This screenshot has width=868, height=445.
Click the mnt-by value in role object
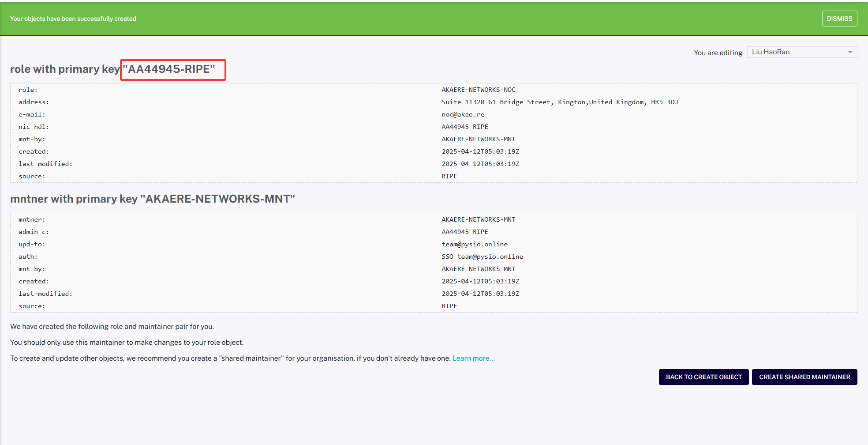478,139
